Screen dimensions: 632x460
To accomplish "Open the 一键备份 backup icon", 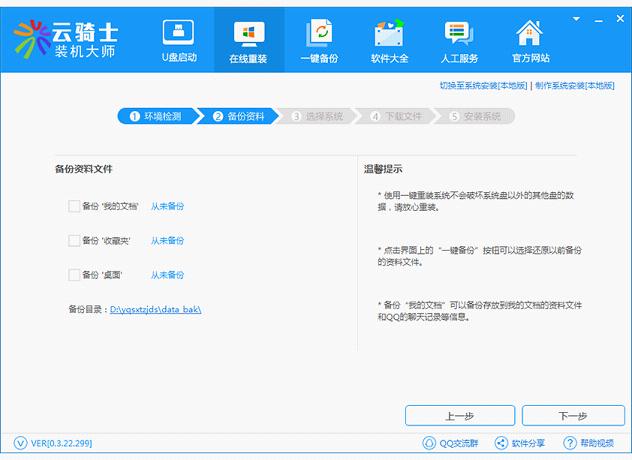I will click(319, 33).
